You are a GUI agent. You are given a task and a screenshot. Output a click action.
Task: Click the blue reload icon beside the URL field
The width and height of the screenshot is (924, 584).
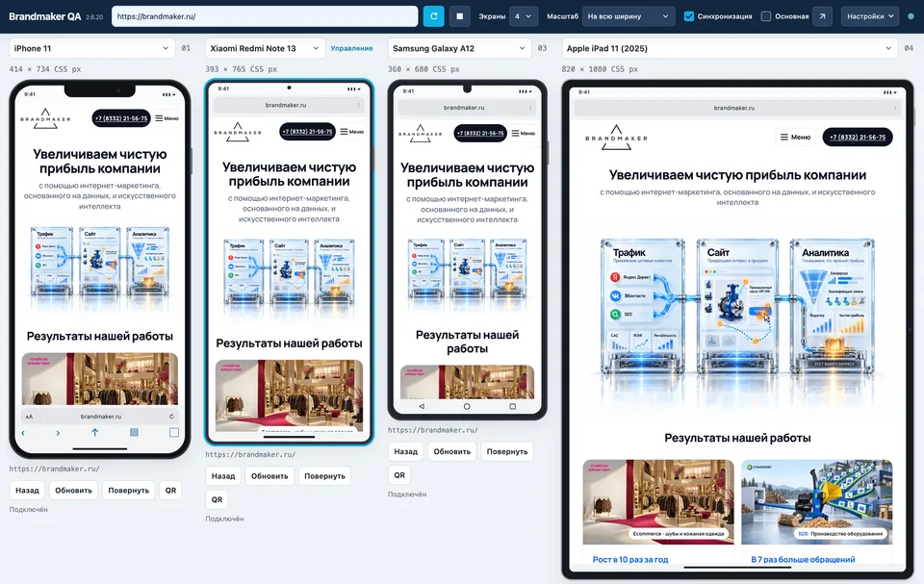tap(434, 16)
